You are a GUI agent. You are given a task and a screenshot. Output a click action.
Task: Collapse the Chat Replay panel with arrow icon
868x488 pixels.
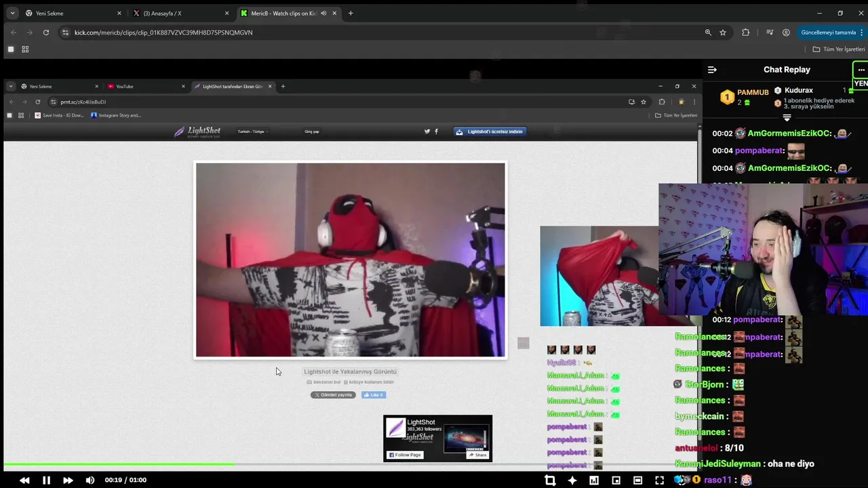(x=712, y=69)
